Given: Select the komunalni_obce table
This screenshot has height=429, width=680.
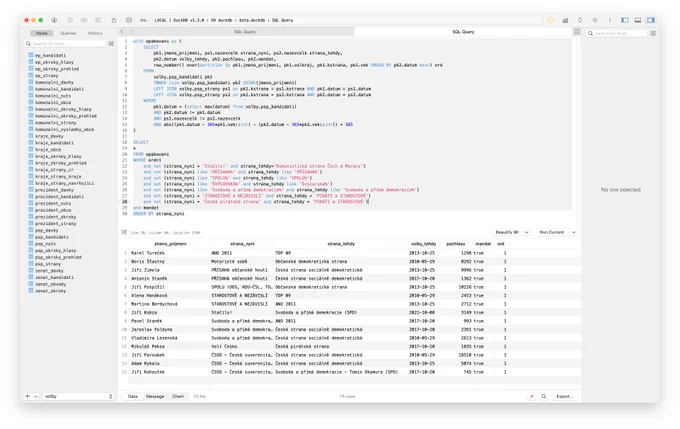Looking at the screenshot, I should (x=53, y=102).
